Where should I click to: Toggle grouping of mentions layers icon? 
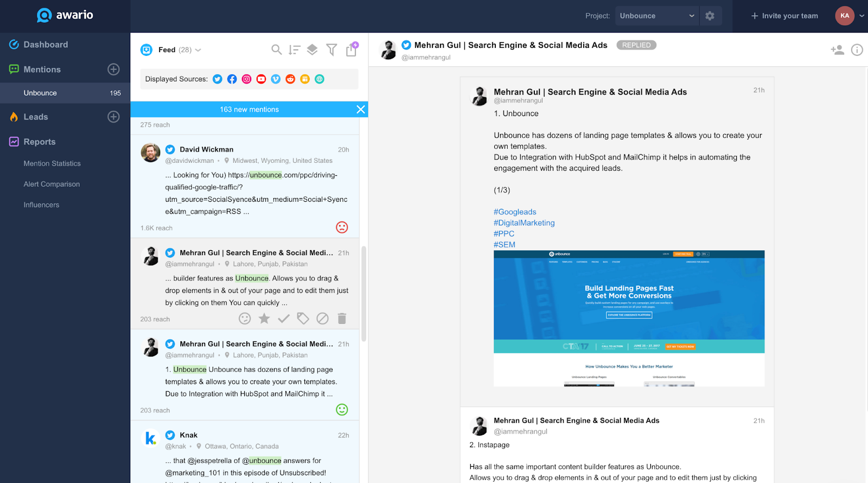[312, 50]
